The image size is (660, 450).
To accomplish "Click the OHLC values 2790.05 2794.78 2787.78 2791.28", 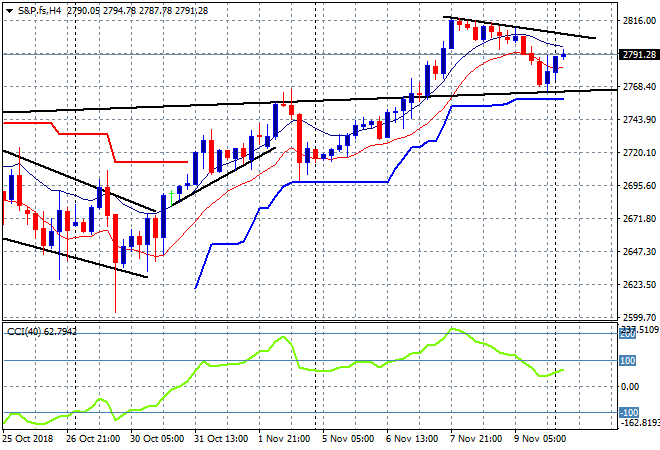I will 137,11.
